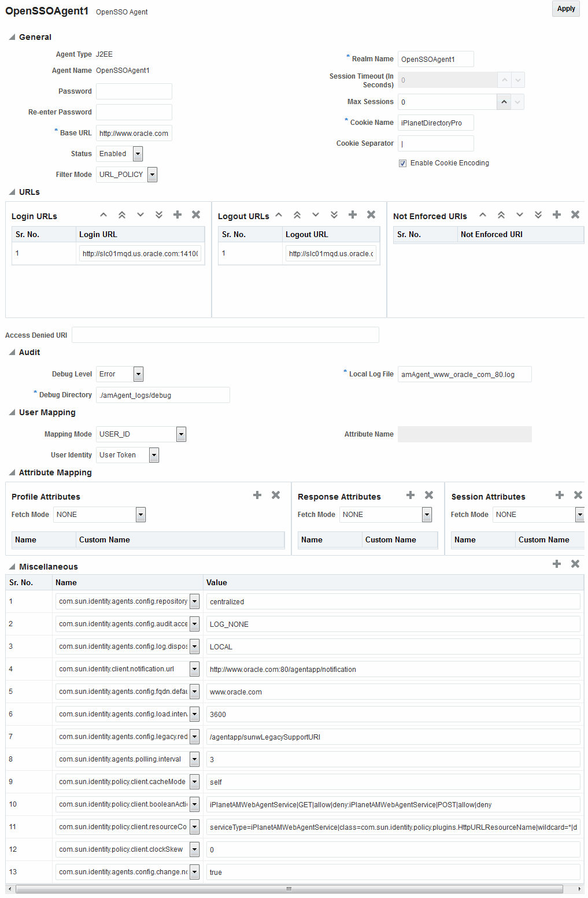Click the Access Denied URI field
The height and width of the screenshot is (898, 588).
(225, 335)
